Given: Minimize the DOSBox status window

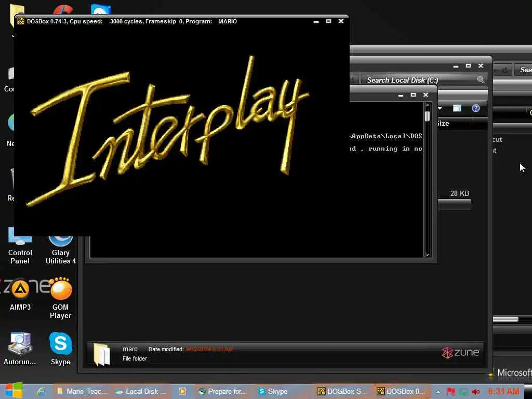Looking at the screenshot, I should pos(401,95).
